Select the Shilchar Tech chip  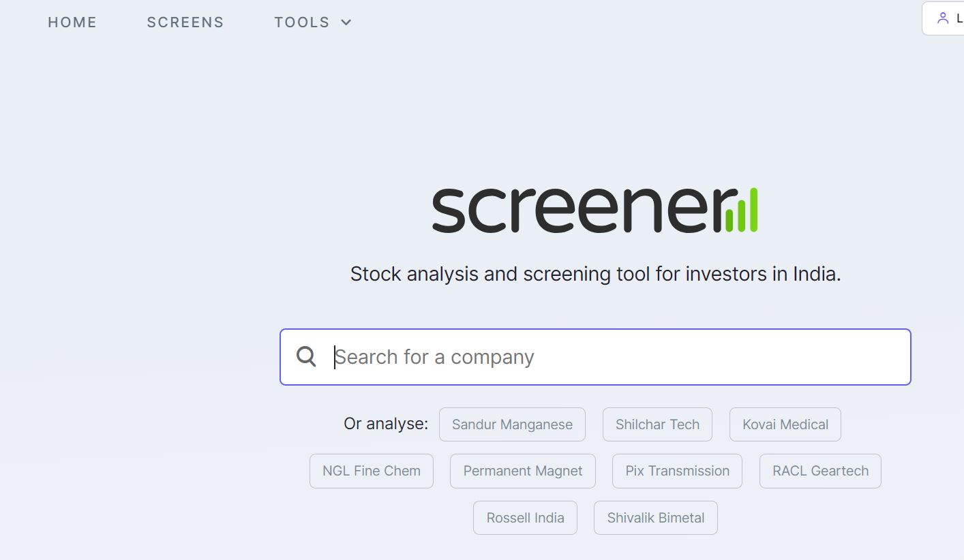click(x=657, y=424)
